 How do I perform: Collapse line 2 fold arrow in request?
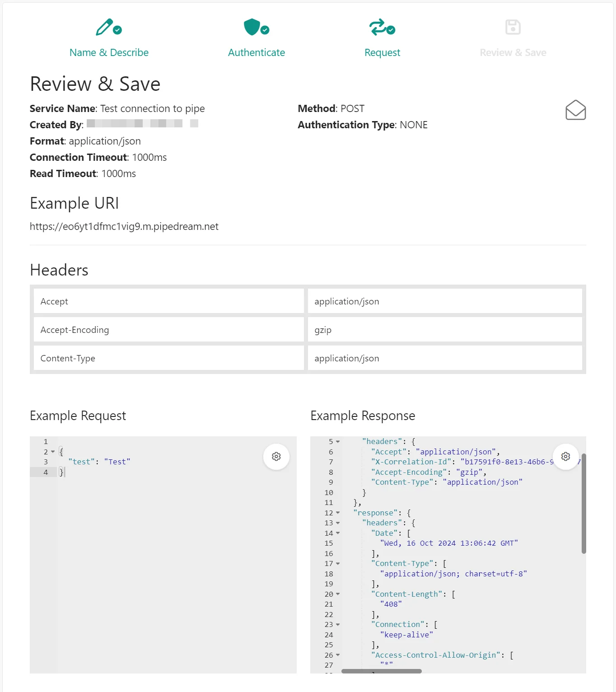click(53, 452)
